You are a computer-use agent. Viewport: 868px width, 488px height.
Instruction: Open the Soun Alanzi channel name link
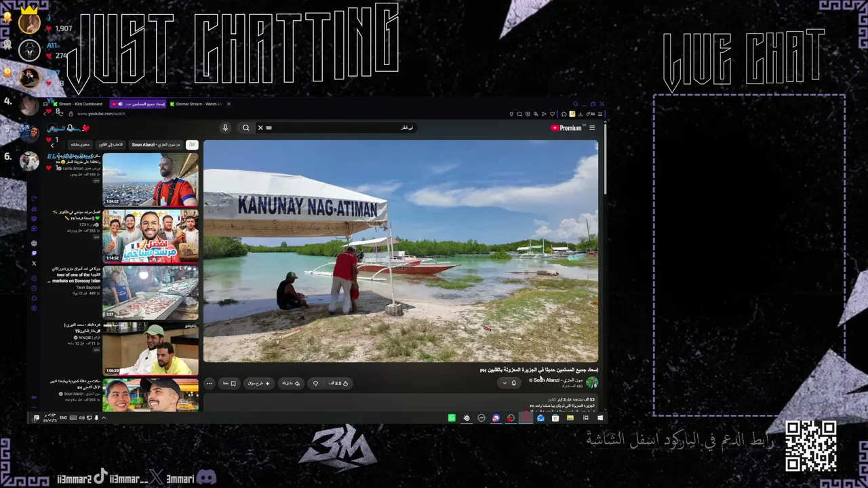point(556,380)
